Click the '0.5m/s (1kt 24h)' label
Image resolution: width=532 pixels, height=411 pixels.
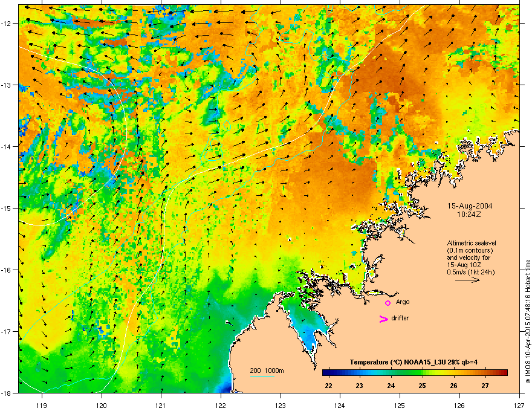coord(470,272)
